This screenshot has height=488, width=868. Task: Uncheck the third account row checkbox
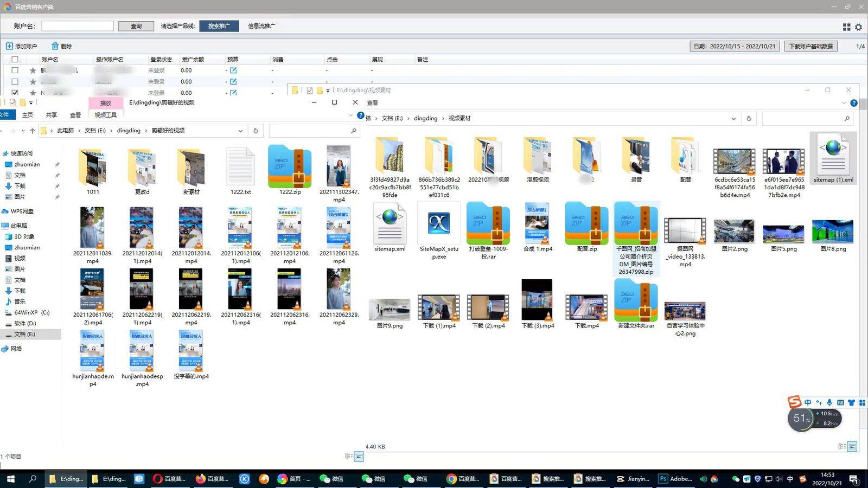click(15, 93)
